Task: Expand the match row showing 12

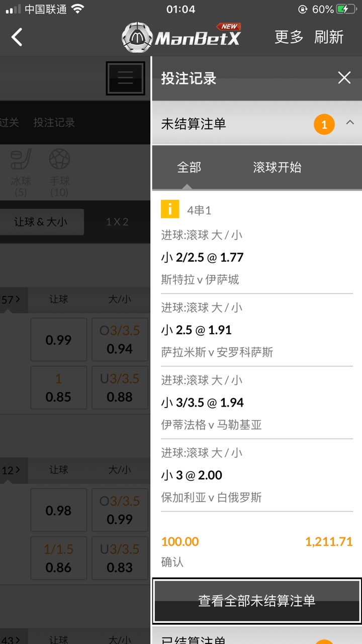Action: pos(11,470)
